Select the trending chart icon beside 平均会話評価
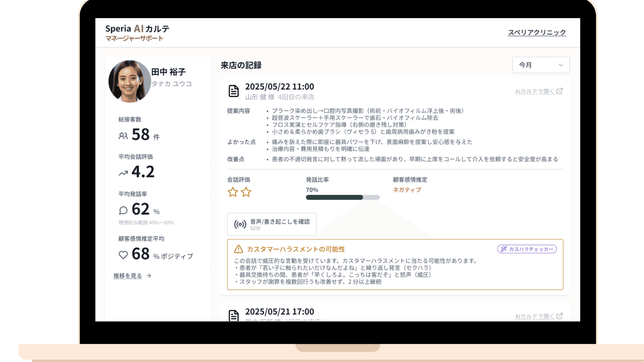Screen dimensions: 644x362 [123, 172]
